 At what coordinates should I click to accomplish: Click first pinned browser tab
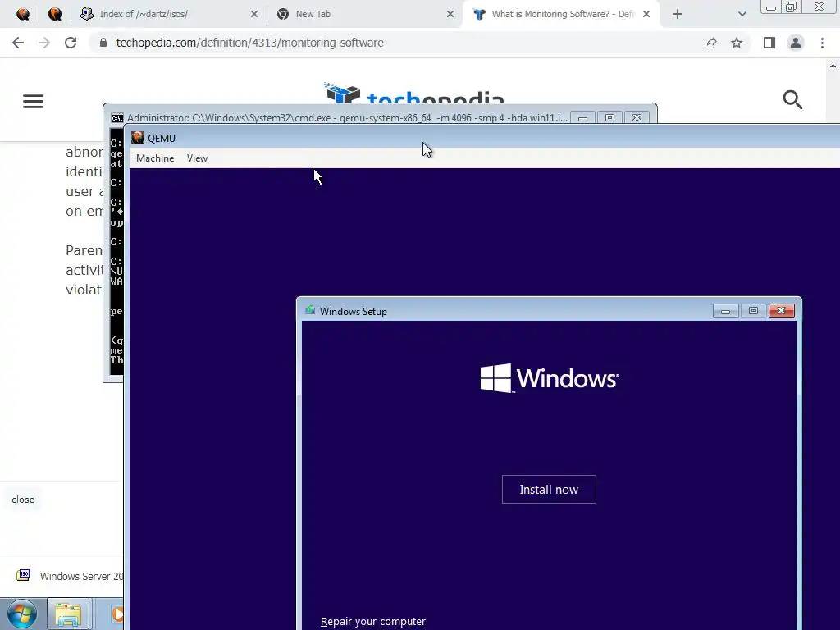pos(23,15)
